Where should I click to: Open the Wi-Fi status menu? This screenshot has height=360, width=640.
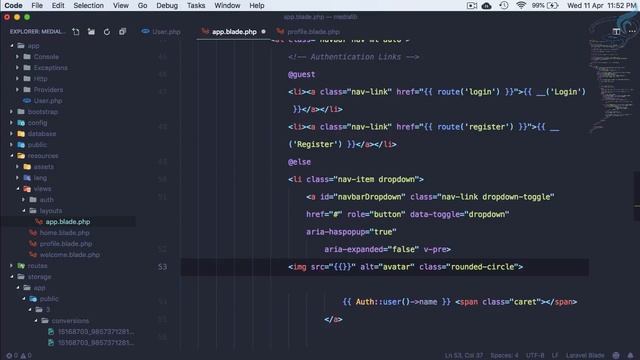click(x=521, y=5)
